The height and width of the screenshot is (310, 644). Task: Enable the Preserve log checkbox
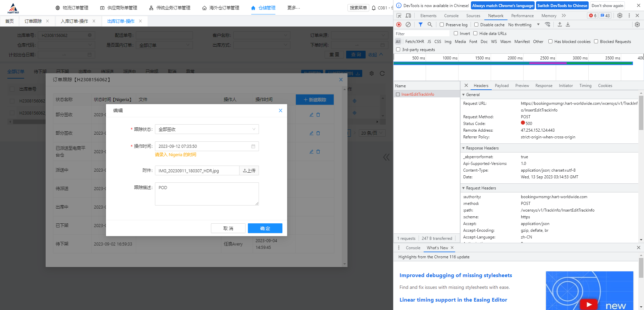tap(442, 25)
